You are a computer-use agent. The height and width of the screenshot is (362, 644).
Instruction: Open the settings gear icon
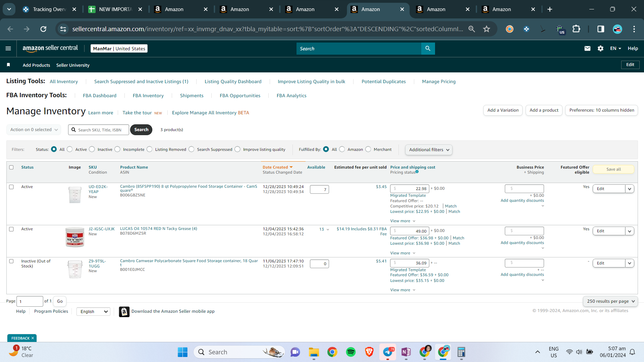click(x=600, y=49)
